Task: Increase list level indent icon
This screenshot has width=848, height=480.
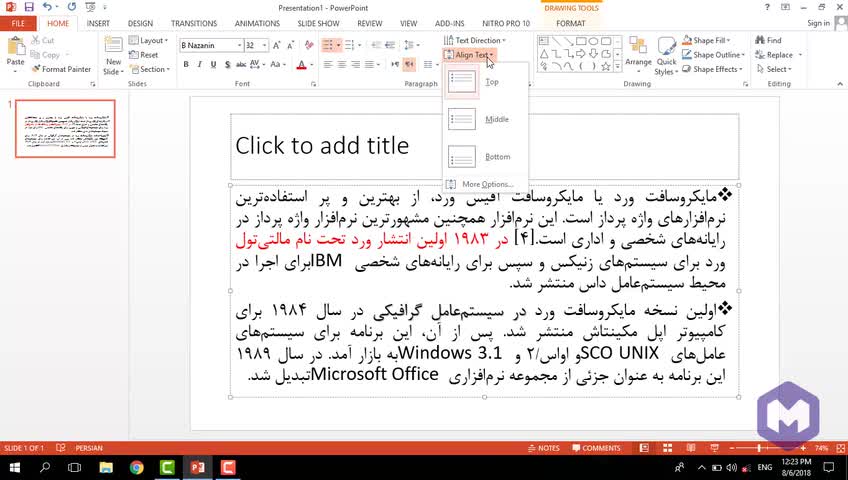Action: pyautogui.click(x=390, y=45)
